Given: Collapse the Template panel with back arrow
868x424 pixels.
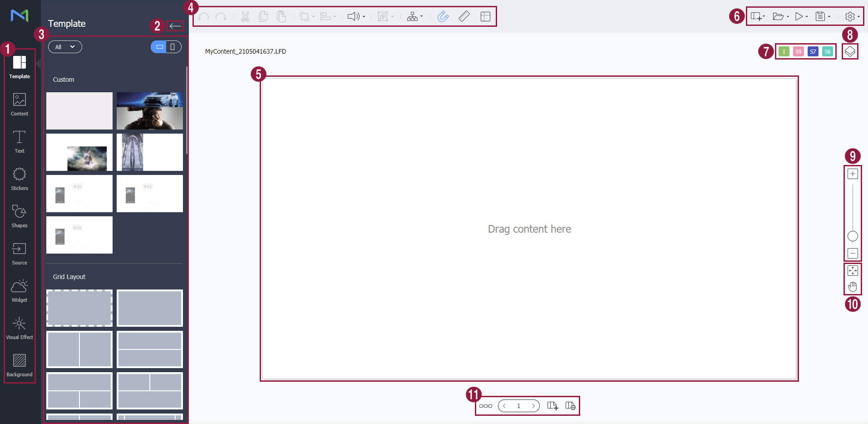Looking at the screenshot, I should coord(175,26).
